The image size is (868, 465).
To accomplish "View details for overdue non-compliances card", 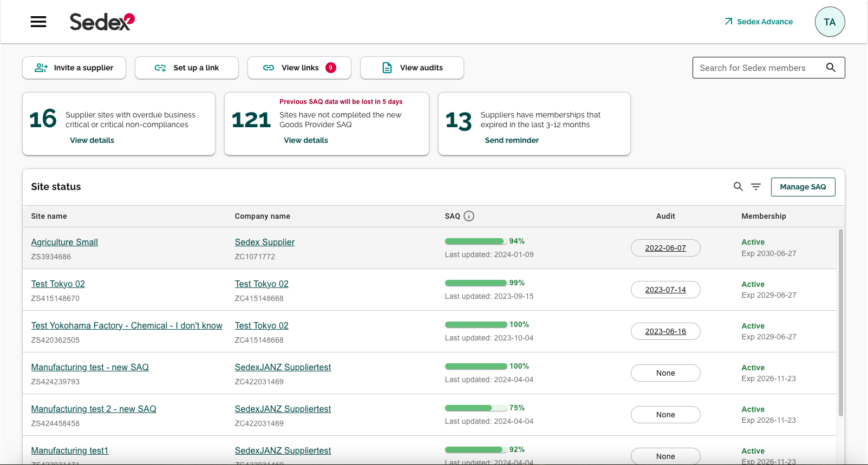I will point(92,140).
